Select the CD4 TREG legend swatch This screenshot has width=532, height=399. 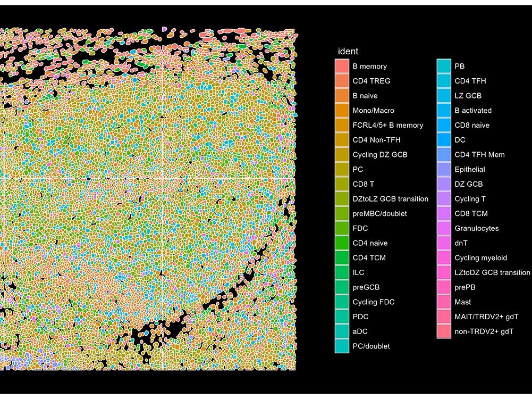pos(342,81)
